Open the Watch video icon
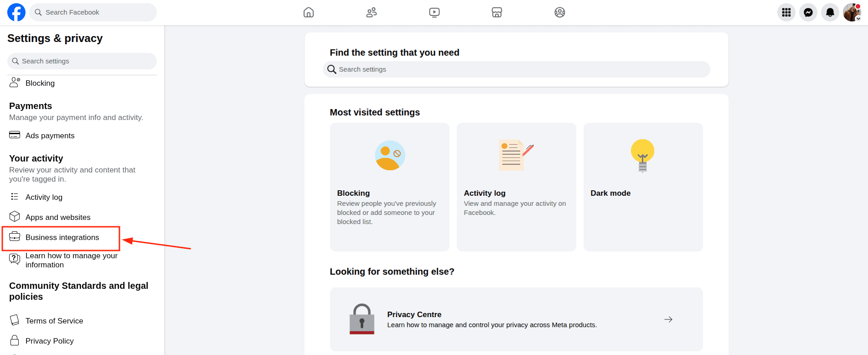 click(x=434, y=12)
